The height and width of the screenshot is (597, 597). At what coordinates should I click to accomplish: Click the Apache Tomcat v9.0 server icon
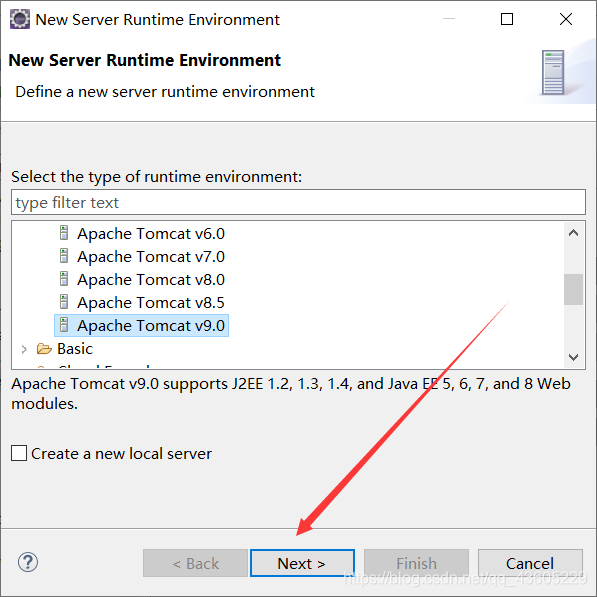pos(64,325)
